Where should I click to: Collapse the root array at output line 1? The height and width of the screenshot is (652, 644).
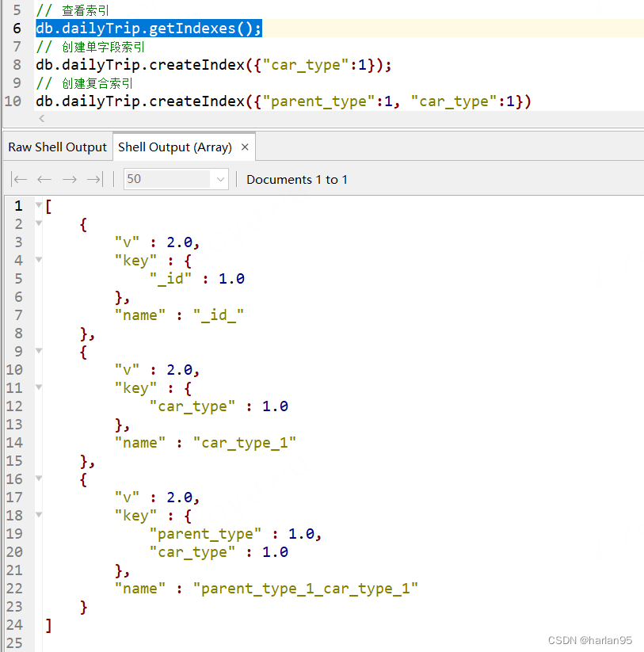point(39,204)
